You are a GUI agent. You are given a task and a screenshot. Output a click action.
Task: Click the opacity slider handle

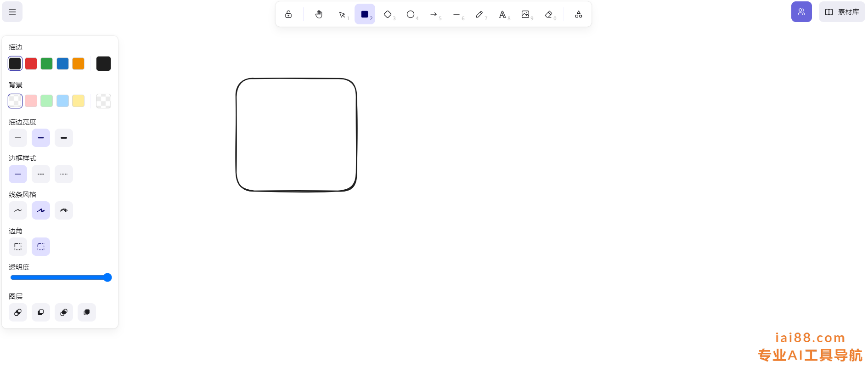coord(107,277)
